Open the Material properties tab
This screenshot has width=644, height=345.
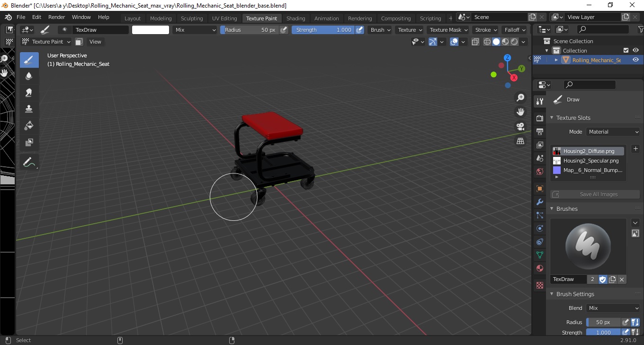(x=539, y=268)
